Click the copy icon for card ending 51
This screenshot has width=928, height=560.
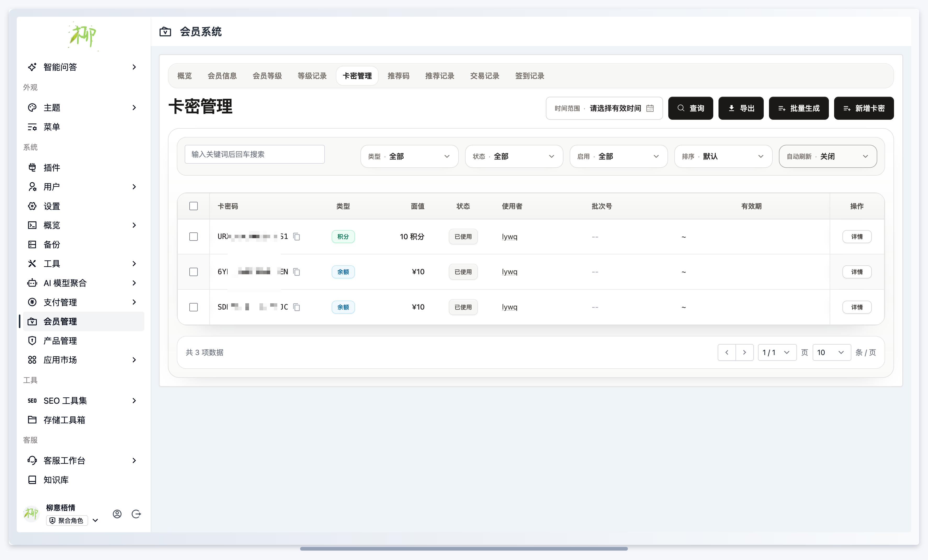coord(296,236)
